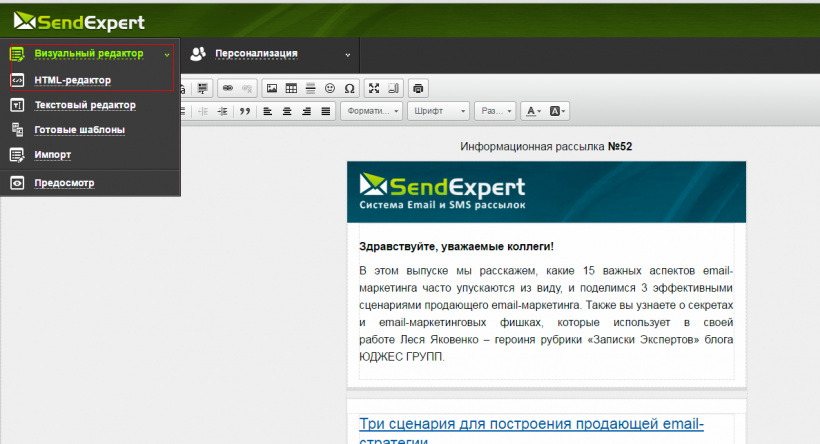Click 'Здравствуйте, уважаемые коллеги!' greeting
Screen dimensions: 820x444
456,246
